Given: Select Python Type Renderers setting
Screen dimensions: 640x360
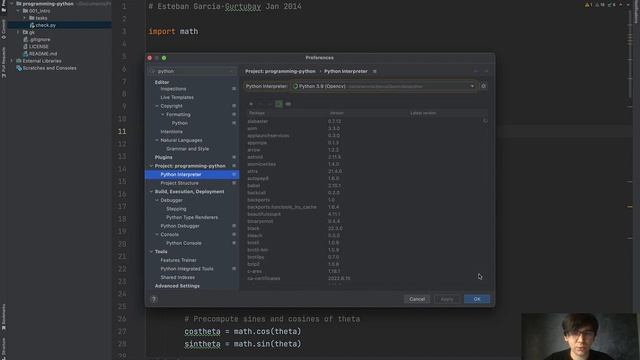Looking at the screenshot, I should 192,218.
